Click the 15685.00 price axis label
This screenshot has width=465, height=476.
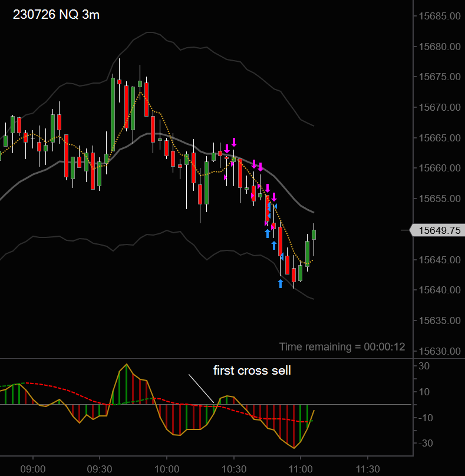click(x=440, y=16)
